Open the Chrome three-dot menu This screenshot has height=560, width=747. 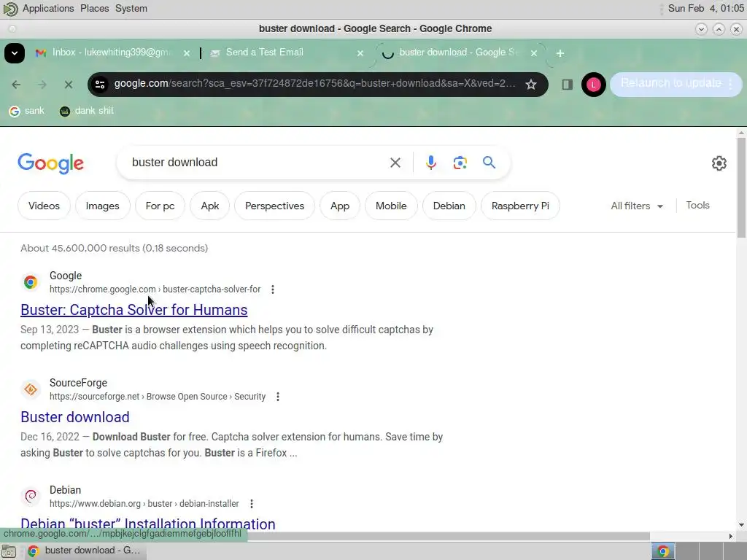coord(731,84)
